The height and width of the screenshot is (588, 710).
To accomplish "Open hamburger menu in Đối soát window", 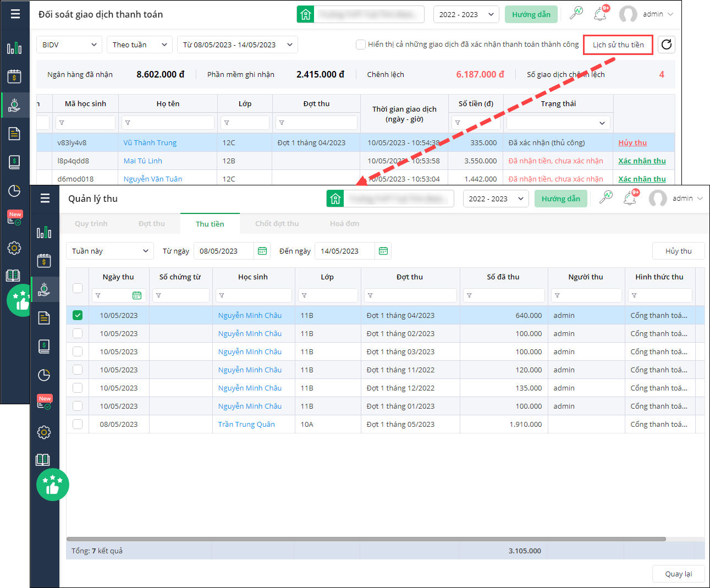I will [x=15, y=14].
